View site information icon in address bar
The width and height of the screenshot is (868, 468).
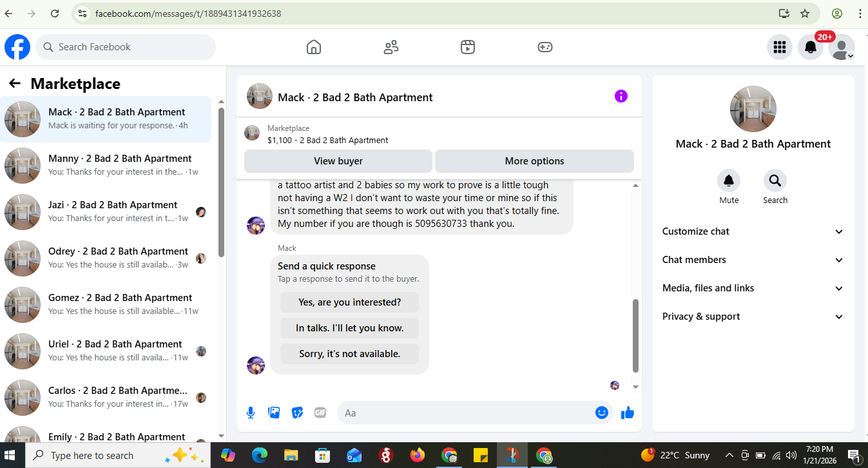click(81, 13)
